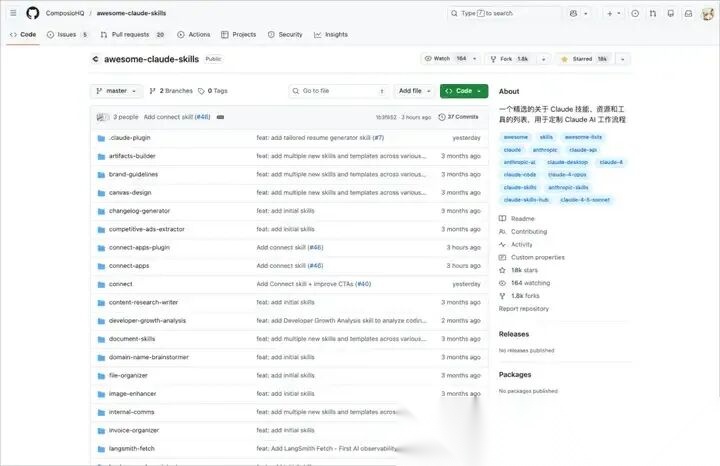
Task: Fork the repository
Action: click(x=510, y=59)
